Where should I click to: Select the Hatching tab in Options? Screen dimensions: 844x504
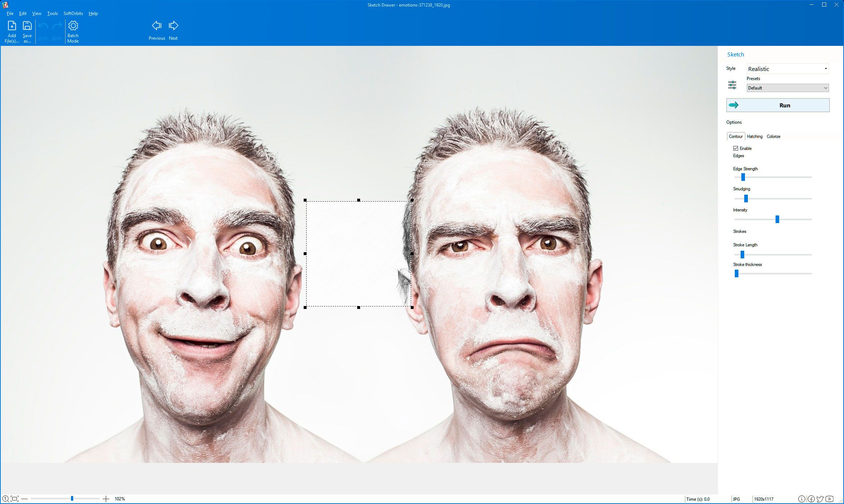pyautogui.click(x=754, y=136)
